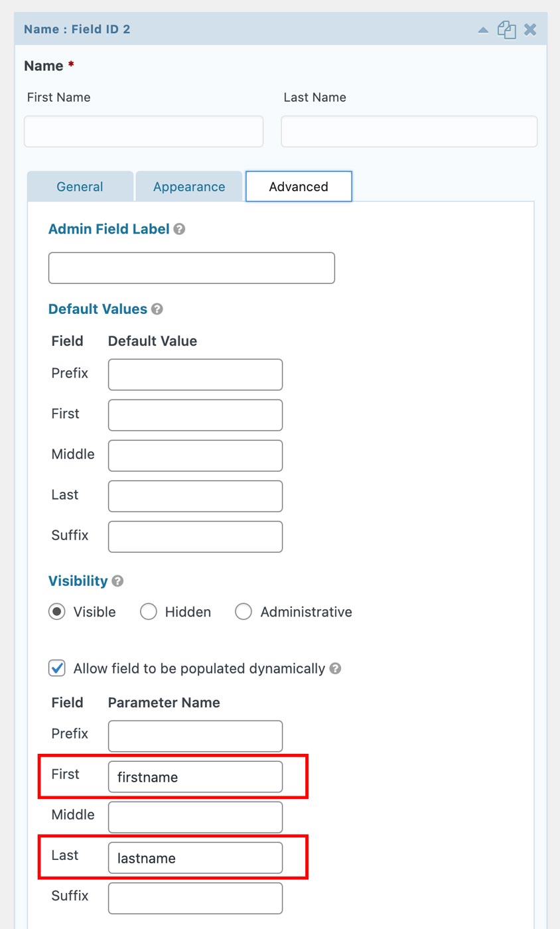560x929 pixels.
Task: Set visibility to Hidden
Action: click(x=149, y=612)
